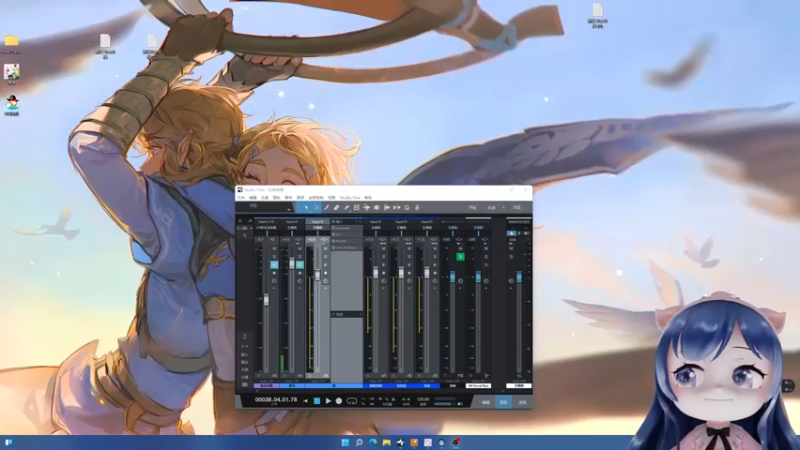
Task: Mute channel 1 with its M button
Action: 274,248
